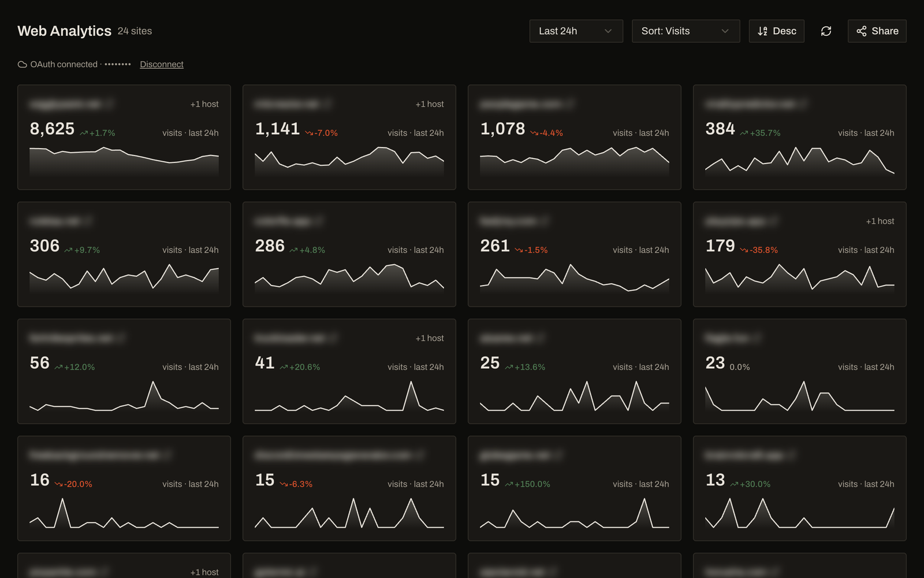Open the sparkline chart on the 384 card
This screenshot has height=578, width=924.
click(800, 161)
